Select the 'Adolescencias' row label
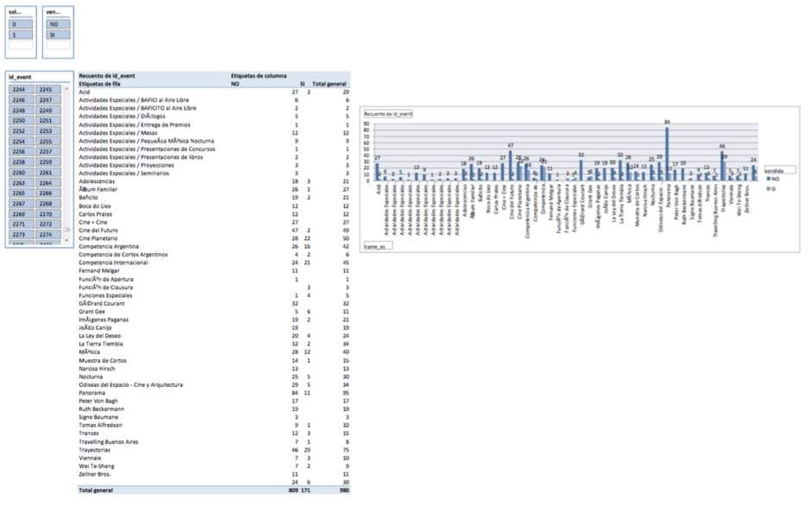Screen dimensions: 812x506 (97, 181)
